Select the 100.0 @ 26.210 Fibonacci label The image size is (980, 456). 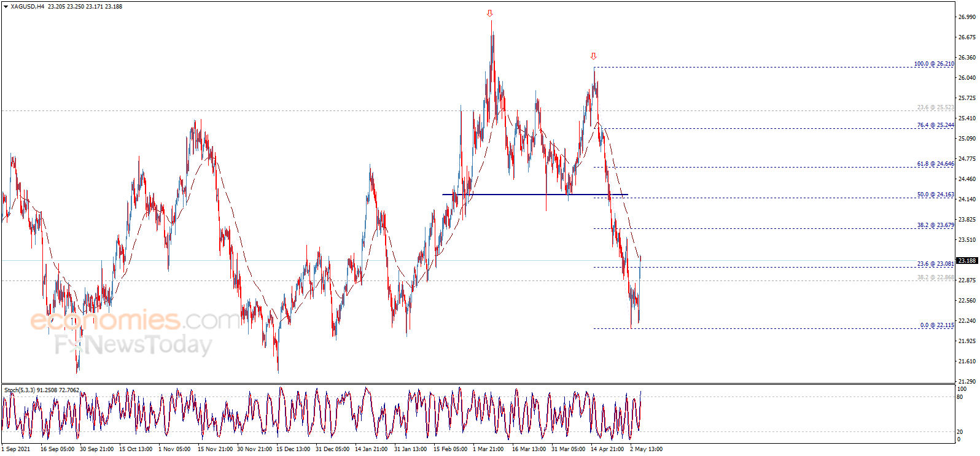click(934, 64)
